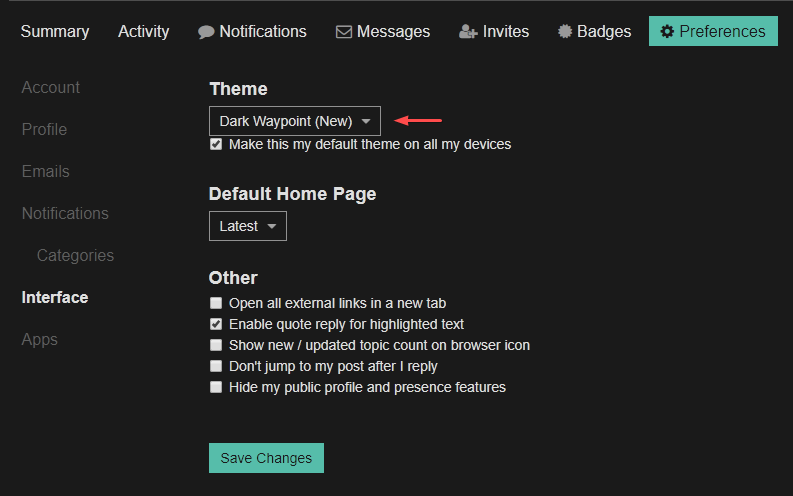
Task: Go to Account preferences section
Action: point(51,88)
